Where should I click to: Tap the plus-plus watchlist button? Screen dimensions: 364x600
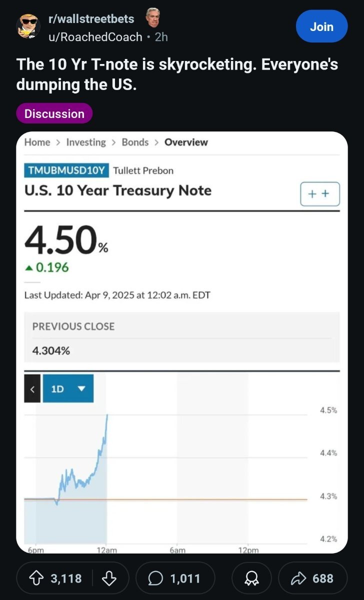pyautogui.click(x=320, y=194)
